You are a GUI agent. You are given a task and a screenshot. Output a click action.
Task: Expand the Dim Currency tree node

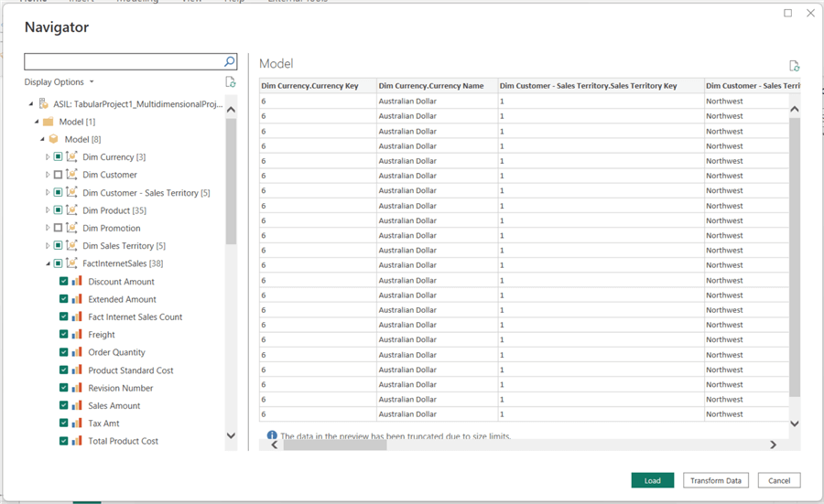coord(48,157)
